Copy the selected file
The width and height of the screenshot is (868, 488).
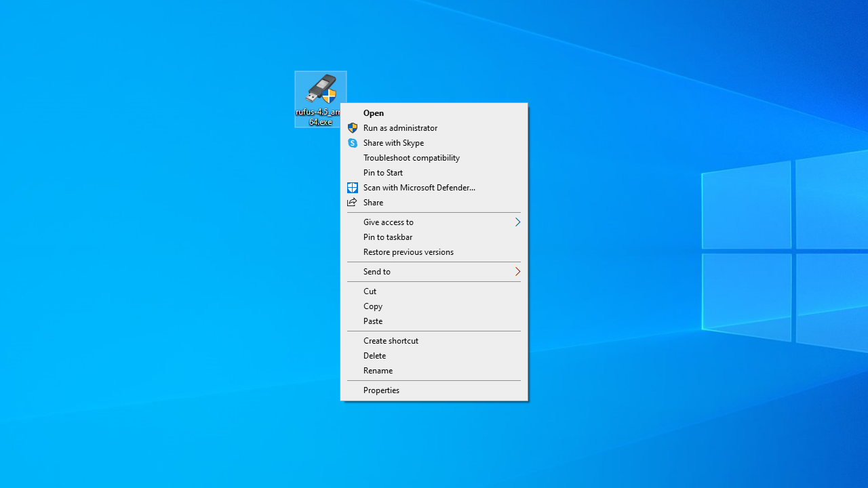(373, 306)
